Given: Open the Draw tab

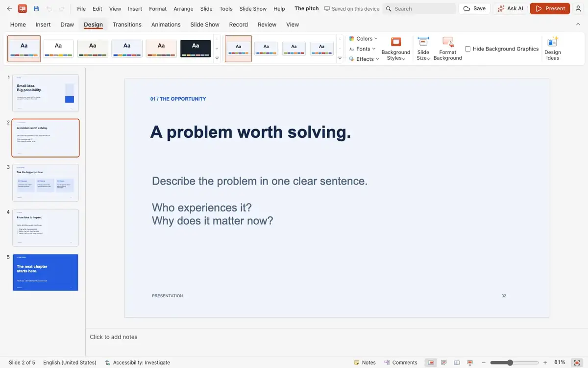Looking at the screenshot, I should pos(67,25).
